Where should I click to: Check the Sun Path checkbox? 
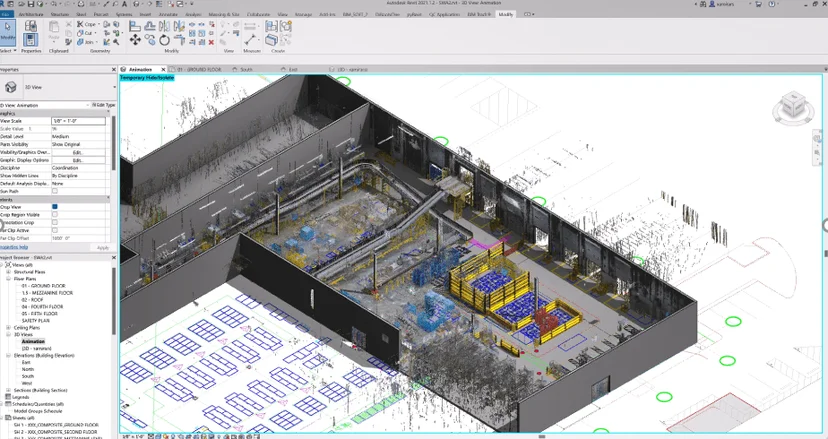[x=54, y=191]
